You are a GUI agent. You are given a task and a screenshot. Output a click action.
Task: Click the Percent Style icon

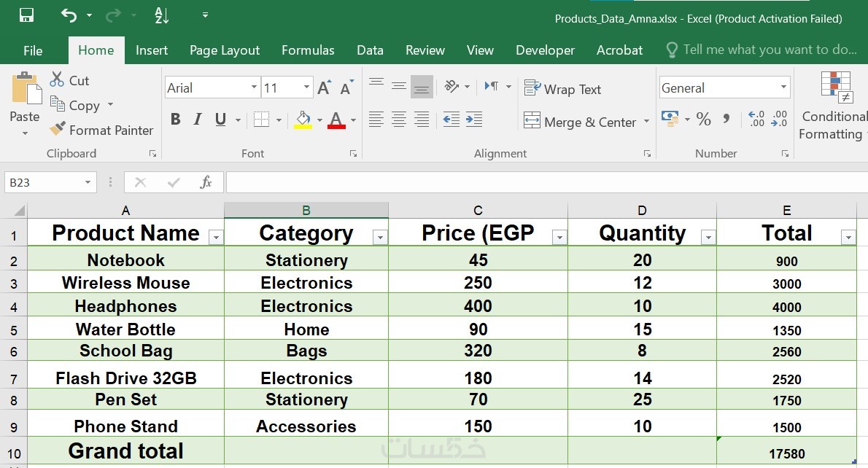(x=704, y=119)
